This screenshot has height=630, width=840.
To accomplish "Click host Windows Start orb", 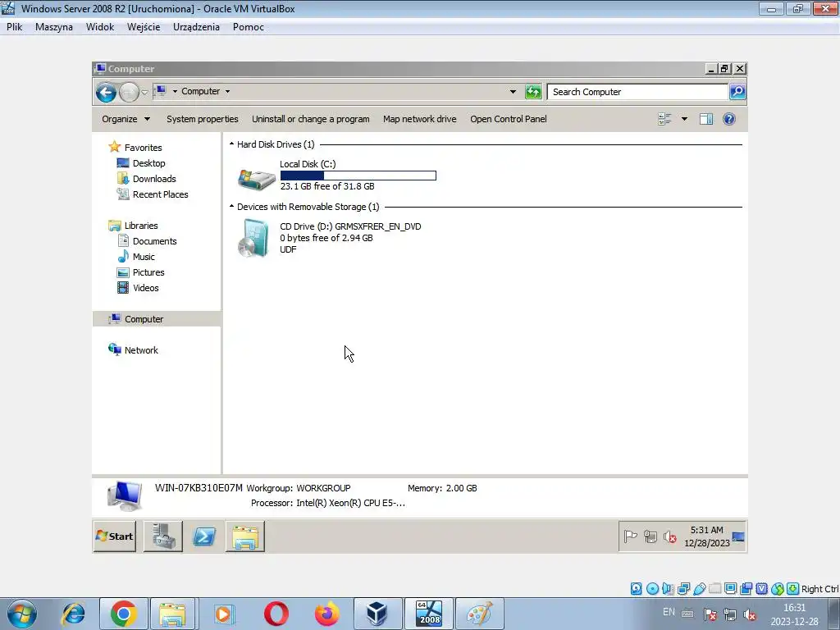I will 22,614.
